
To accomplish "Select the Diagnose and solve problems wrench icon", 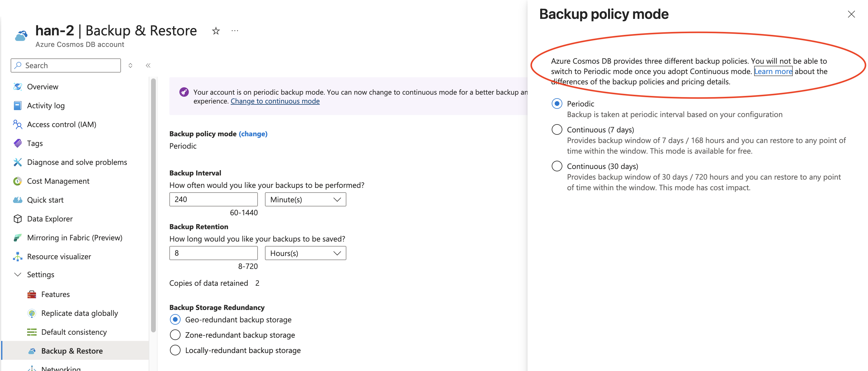I will 18,162.
